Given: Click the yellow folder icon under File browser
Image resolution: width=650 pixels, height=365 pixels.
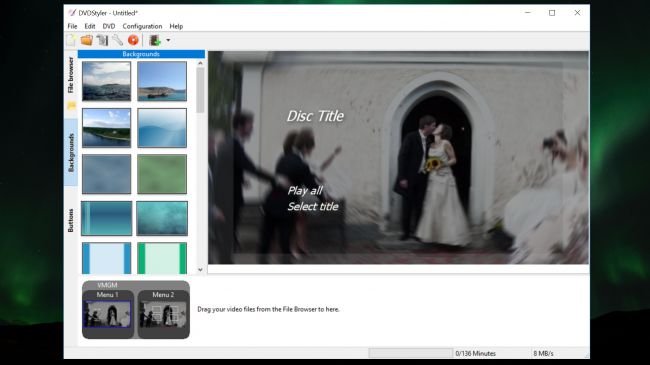Looking at the screenshot, I should [71, 106].
